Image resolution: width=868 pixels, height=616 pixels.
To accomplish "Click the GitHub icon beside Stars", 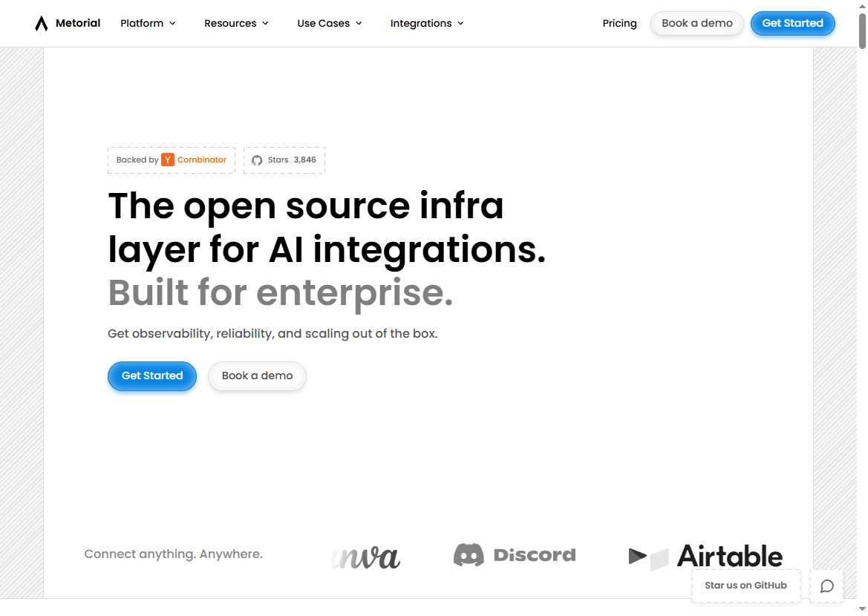I will click(257, 160).
